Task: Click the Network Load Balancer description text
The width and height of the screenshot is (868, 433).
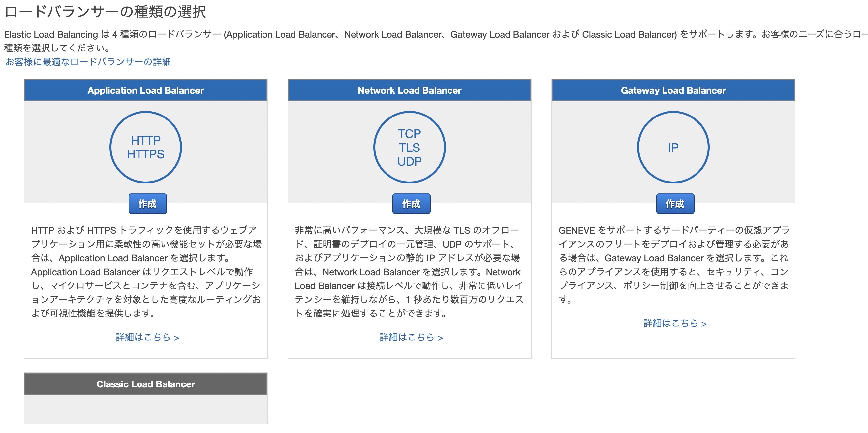Action: (409, 272)
